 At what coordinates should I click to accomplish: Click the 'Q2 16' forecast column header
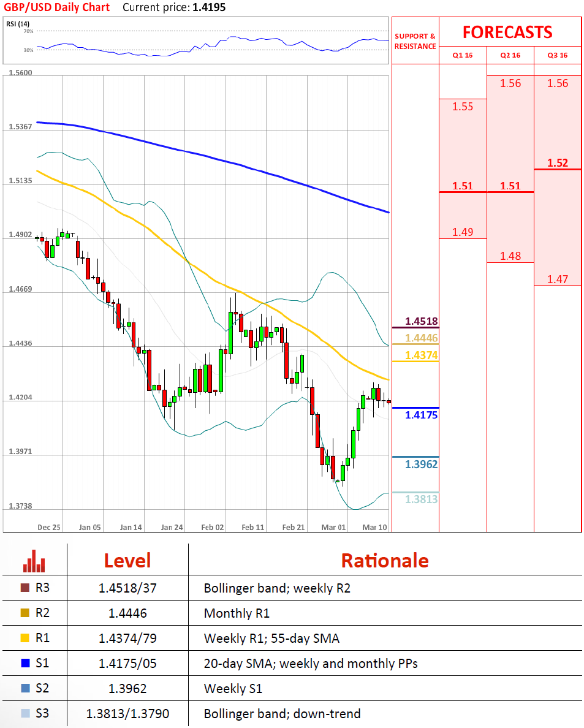point(510,55)
